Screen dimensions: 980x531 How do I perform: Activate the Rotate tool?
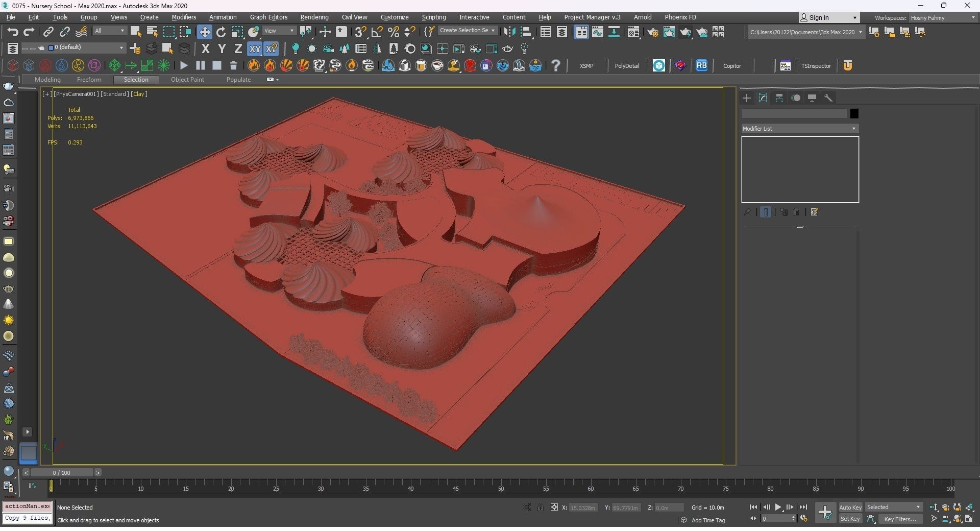[221, 32]
